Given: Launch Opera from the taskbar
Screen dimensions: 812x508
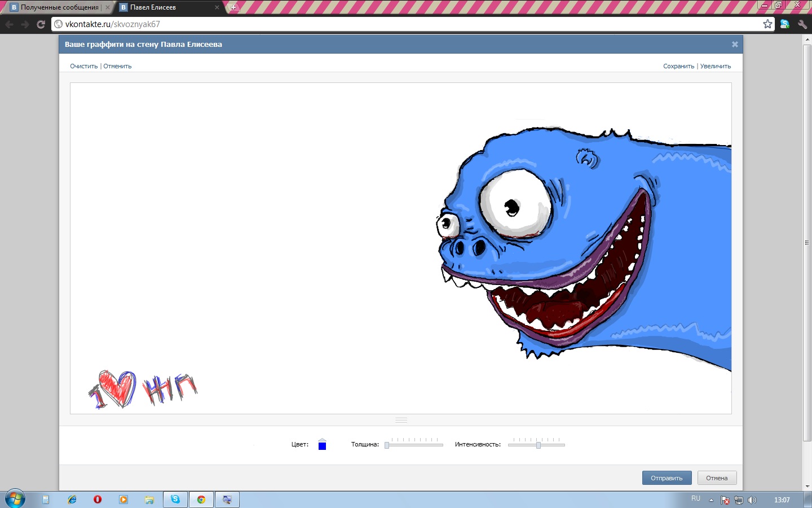Looking at the screenshot, I should coord(98,500).
